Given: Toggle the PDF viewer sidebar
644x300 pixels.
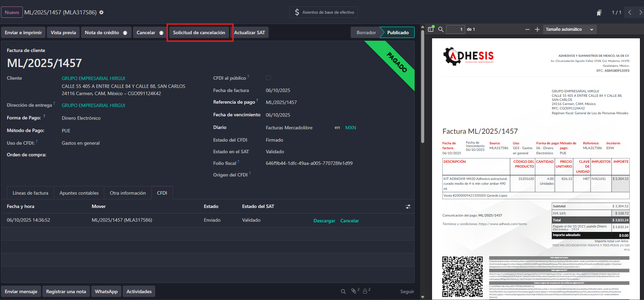Looking at the screenshot, I should (431, 29).
